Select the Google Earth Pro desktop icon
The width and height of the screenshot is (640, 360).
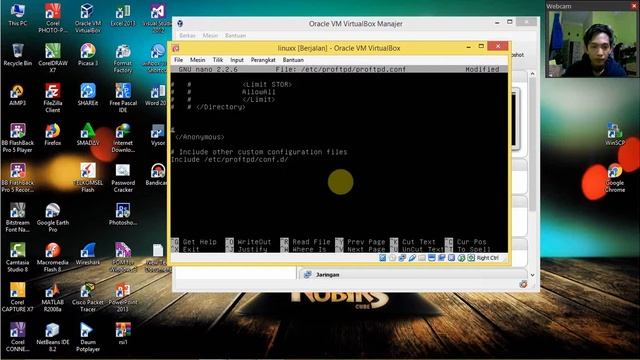coord(53,218)
